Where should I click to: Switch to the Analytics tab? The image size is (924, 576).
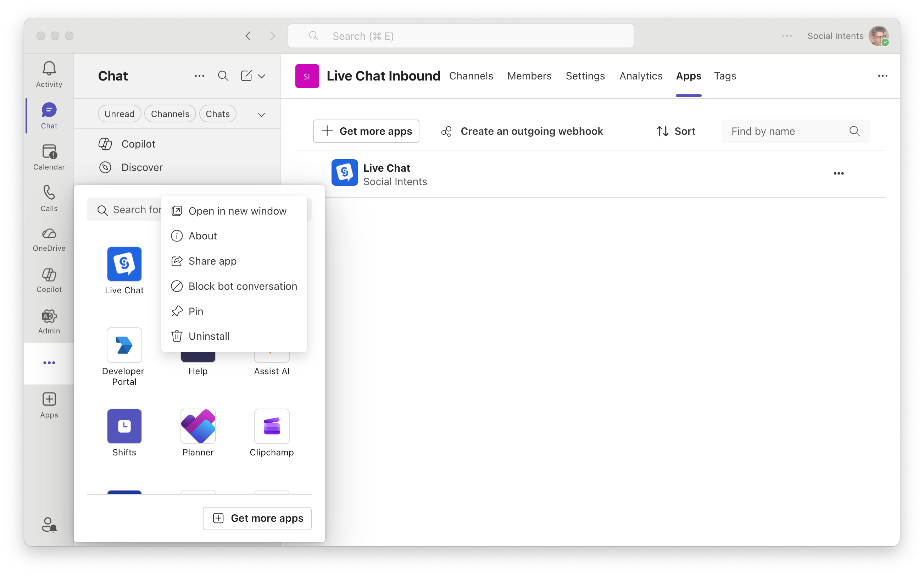coord(641,76)
